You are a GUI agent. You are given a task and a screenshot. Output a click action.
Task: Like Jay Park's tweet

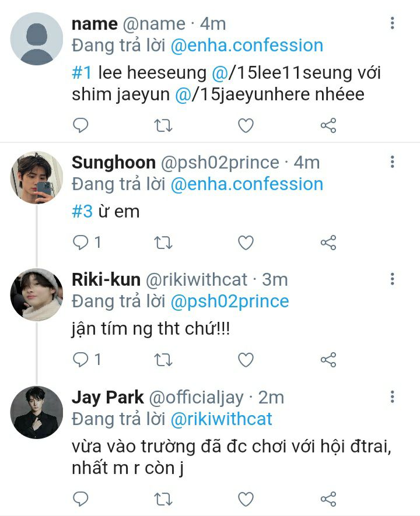tap(246, 499)
